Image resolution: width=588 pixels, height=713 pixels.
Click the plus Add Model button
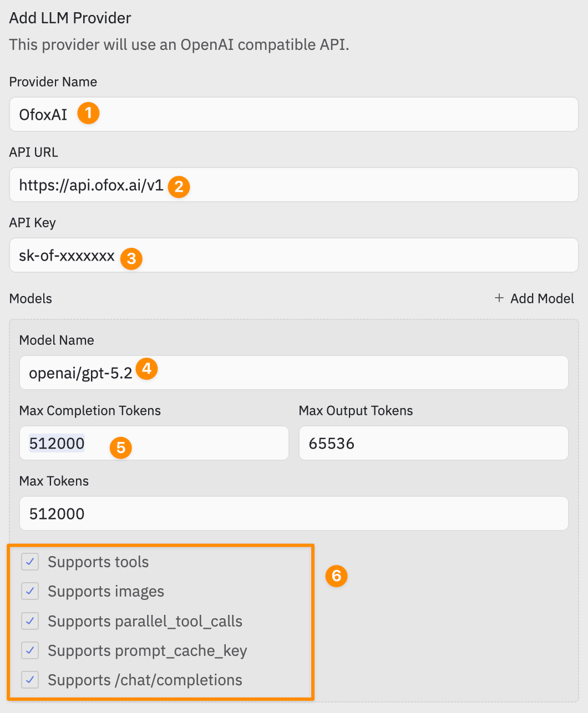tap(534, 298)
